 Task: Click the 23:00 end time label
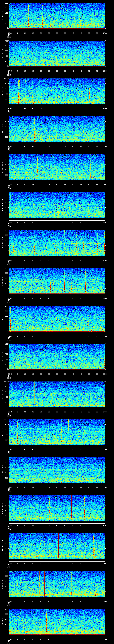105,260
